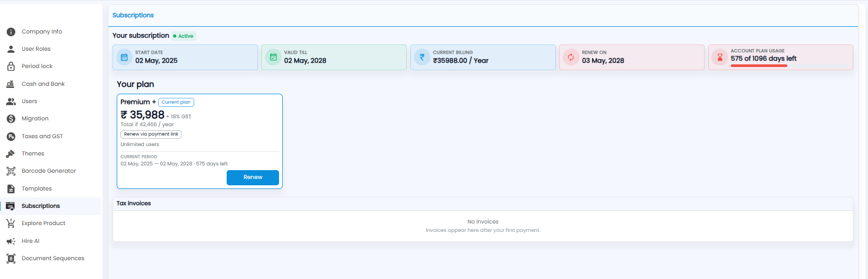
Task: Click the Users group icon
Action: click(x=10, y=102)
